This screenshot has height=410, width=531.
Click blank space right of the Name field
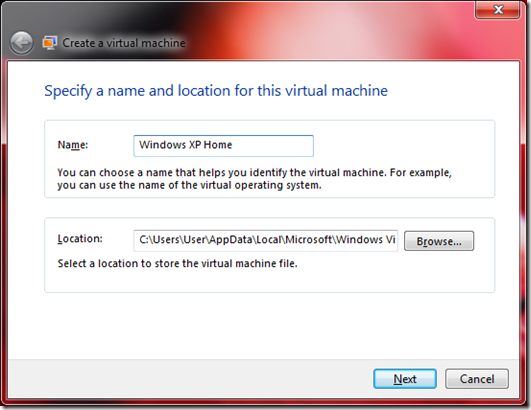click(403, 146)
